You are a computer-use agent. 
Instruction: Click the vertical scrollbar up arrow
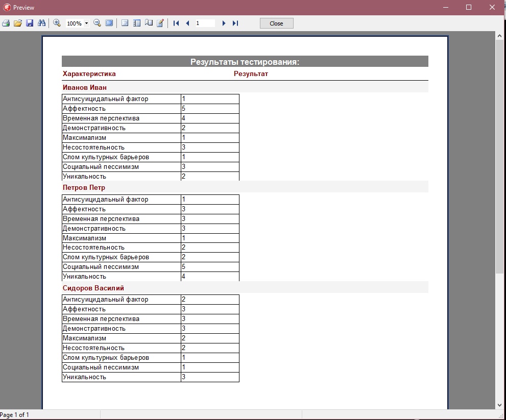click(x=500, y=36)
